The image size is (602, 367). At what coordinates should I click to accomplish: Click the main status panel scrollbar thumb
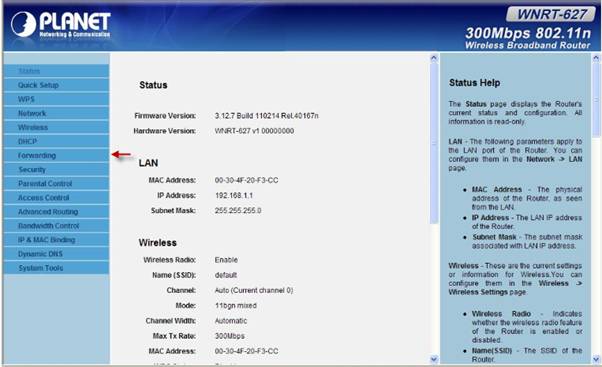(x=434, y=143)
